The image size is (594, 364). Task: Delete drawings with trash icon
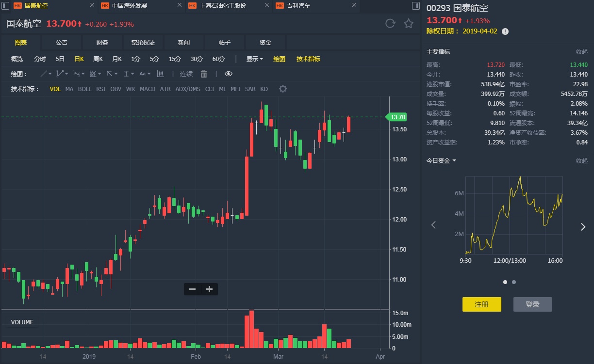204,74
